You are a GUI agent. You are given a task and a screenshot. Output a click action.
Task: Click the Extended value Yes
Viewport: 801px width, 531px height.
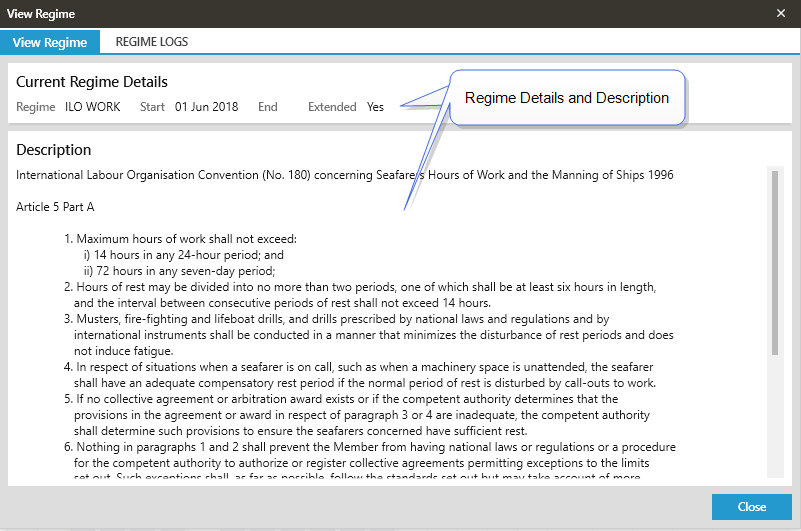[x=375, y=107]
